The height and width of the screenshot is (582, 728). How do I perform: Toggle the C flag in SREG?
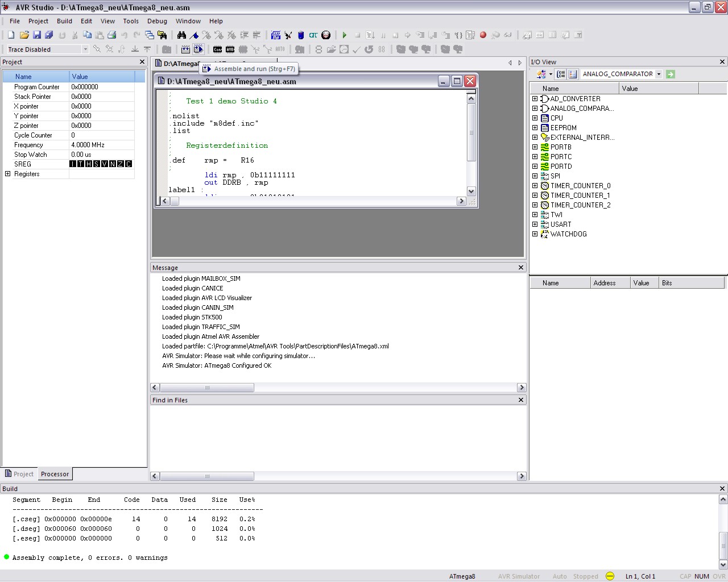coord(129,164)
